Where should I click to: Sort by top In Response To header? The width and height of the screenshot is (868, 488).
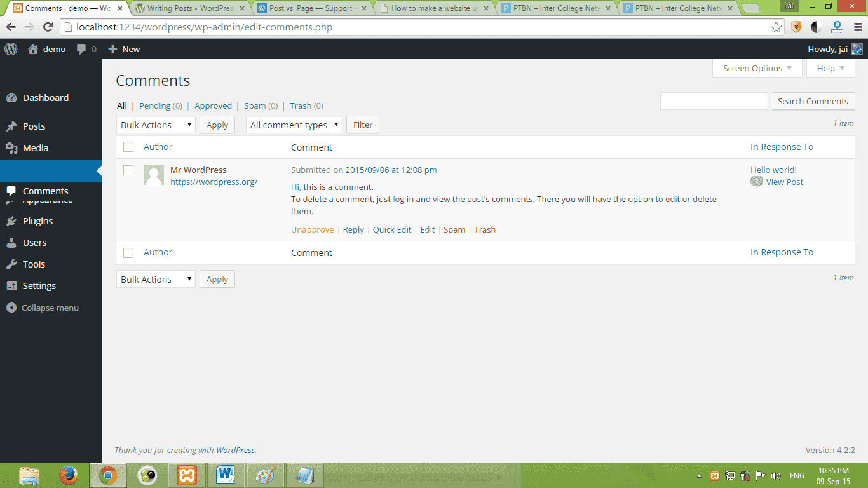pos(782,147)
